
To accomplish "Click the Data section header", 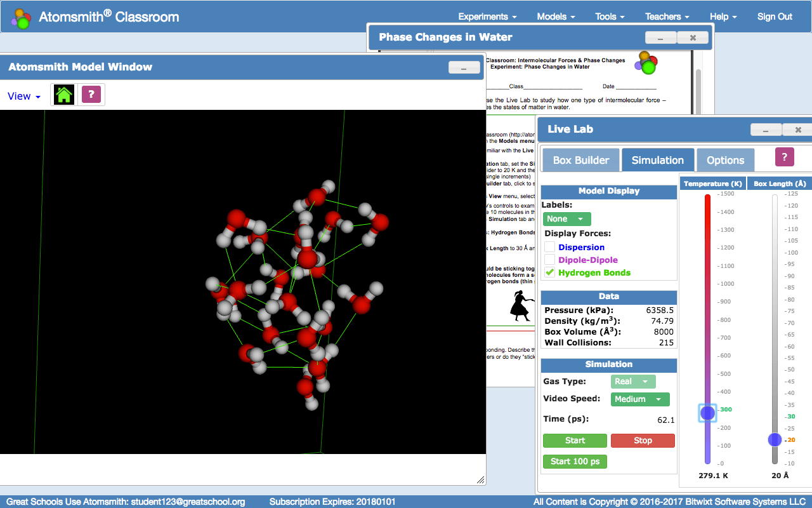I will click(609, 297).
